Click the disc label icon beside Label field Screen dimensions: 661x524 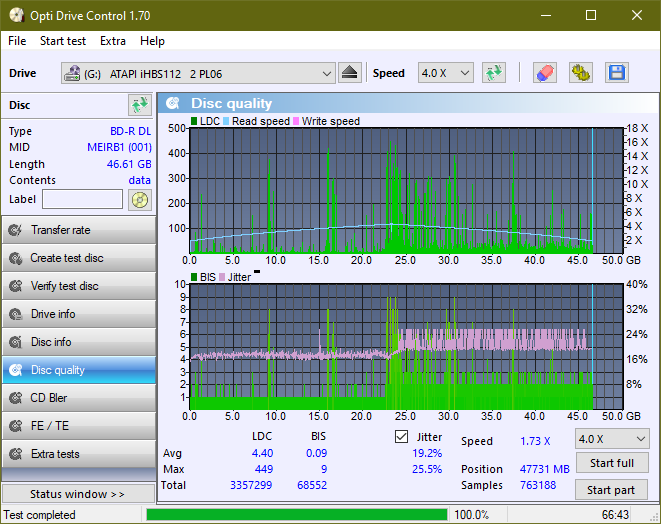(x=140, y=200)
